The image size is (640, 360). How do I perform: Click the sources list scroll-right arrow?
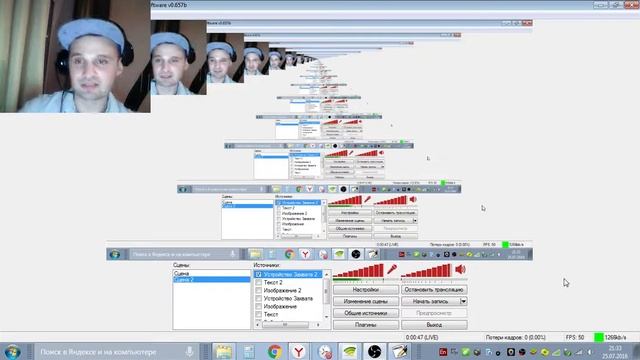coord(318,324)
